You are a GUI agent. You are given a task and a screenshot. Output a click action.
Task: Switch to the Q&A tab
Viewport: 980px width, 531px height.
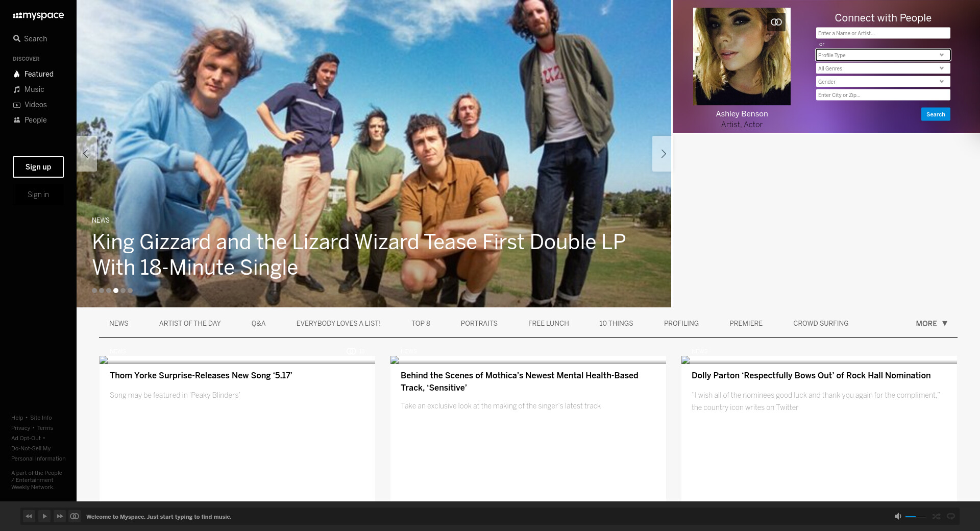click(x=259, y=324)
